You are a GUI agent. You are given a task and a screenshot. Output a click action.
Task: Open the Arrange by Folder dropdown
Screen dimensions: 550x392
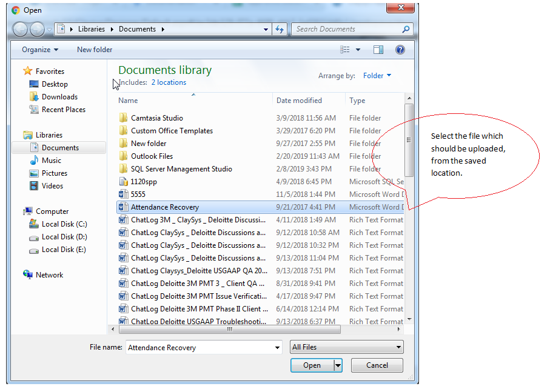click(377, 76)
